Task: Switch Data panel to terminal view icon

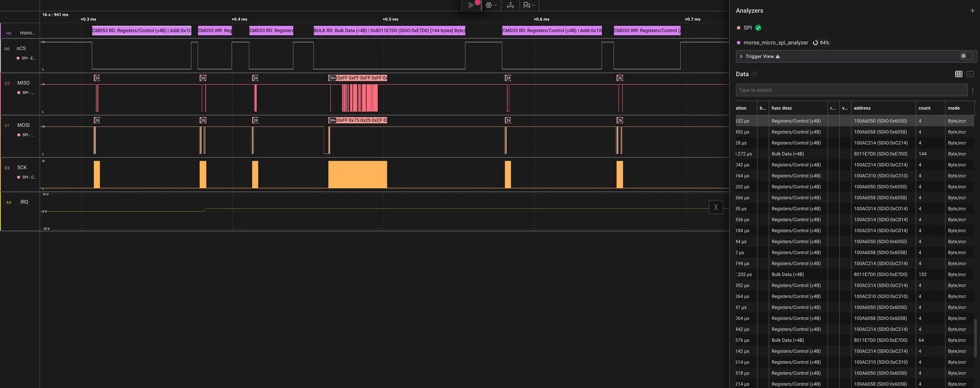Action: tap(970, 74)
